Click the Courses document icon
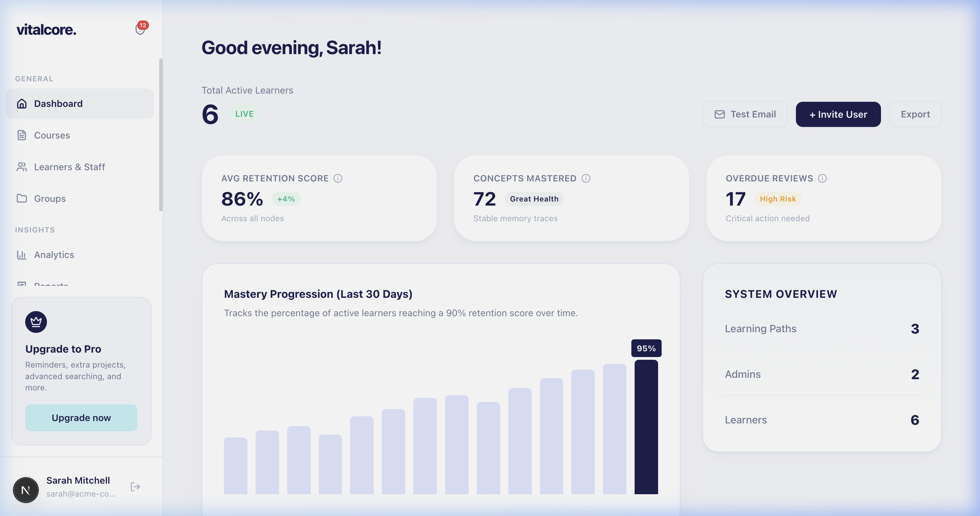Screen dimensions: 980x516 pyautogui.click(x=22, y=135)
